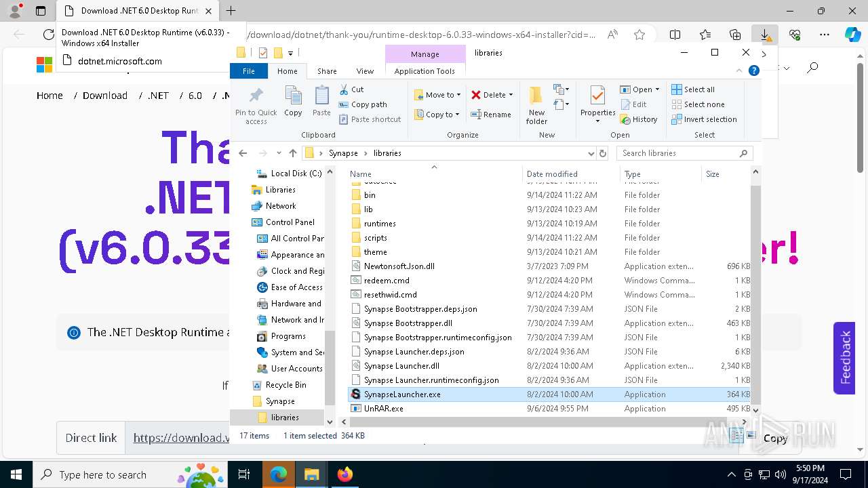Click Feedback button on webpage
This screenshot has height=488, width=868.
844,358
